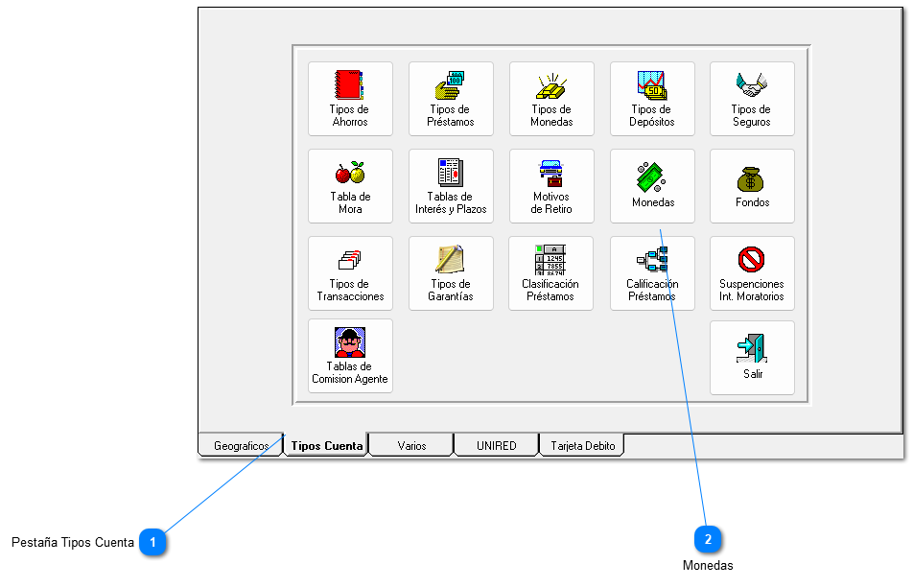
Task: Open Clasificación Préstamos table icon
Action: click(551, 273)
